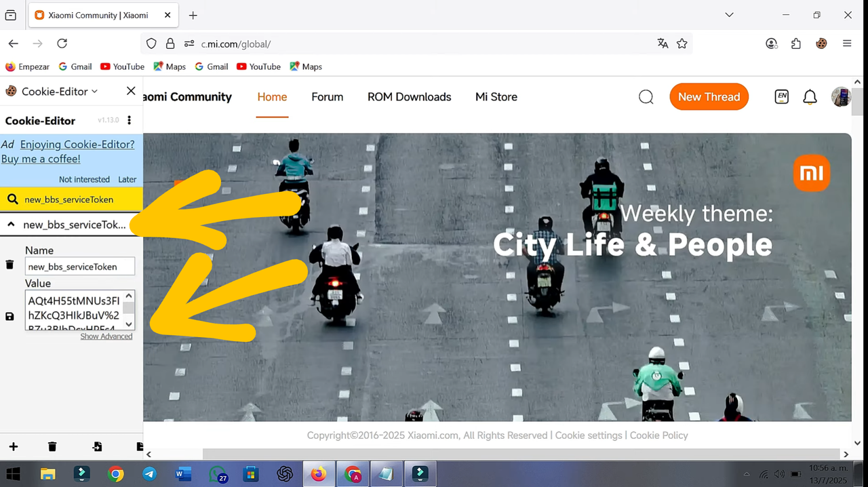Image resolution: width=868 pixels, height=487 pixels.
Task: Delete the new_bbs_serviceToken cookie with trash icon beside Name
Action: (9, 265)
